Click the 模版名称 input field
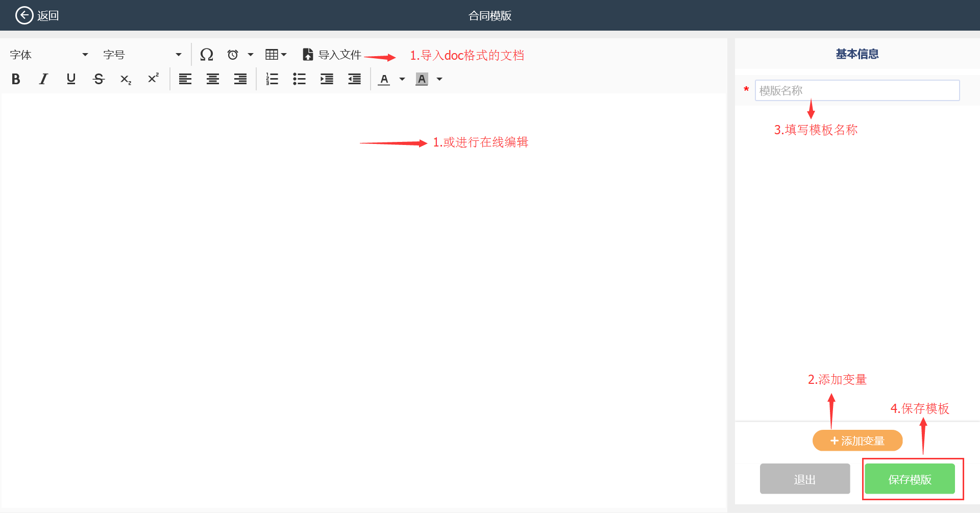980x513 pixels. [857, 90]
